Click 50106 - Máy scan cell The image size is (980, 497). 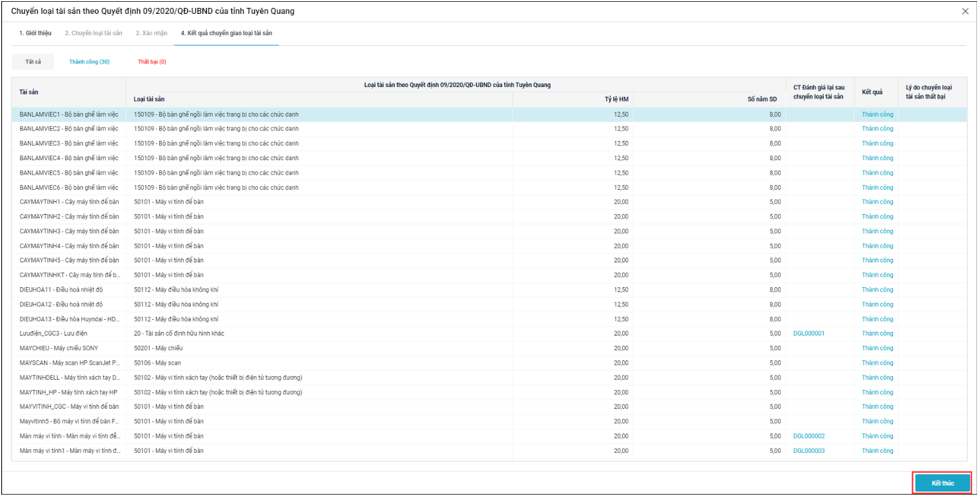157,363
